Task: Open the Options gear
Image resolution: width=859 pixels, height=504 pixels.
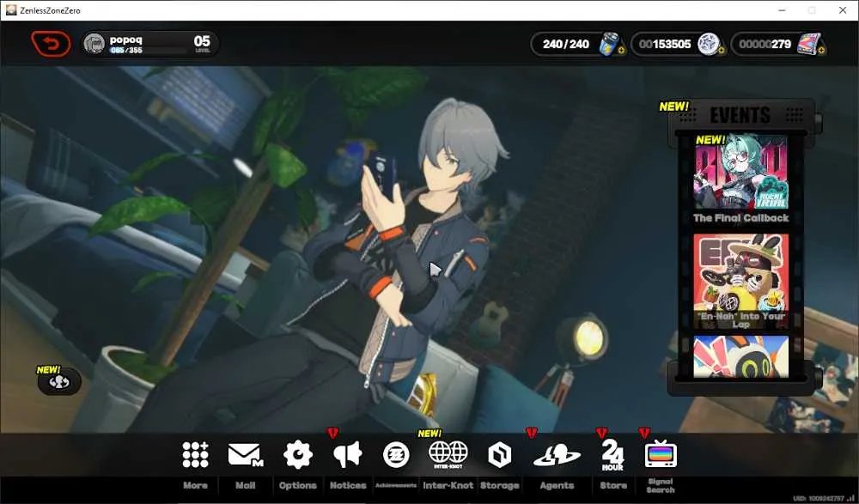Action: 298,455
